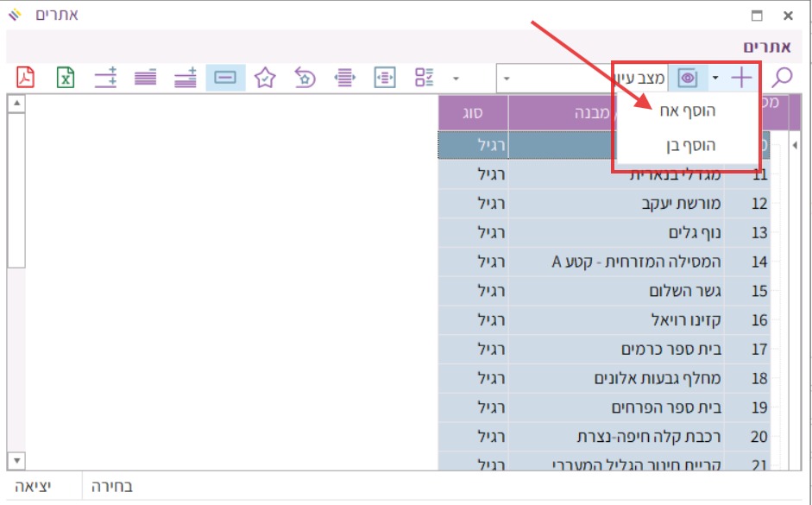Image resolution: width=812 pixels, height=505 pixels.
Task: Click the star favorites icon
Action: [x=265, y=78]
